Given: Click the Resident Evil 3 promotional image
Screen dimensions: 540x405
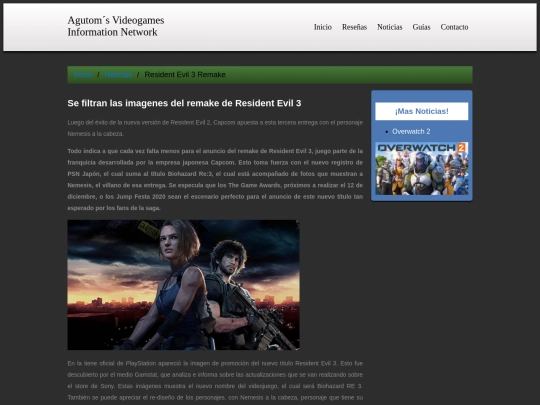Looking at the screenshot, I should pos(184,285).
